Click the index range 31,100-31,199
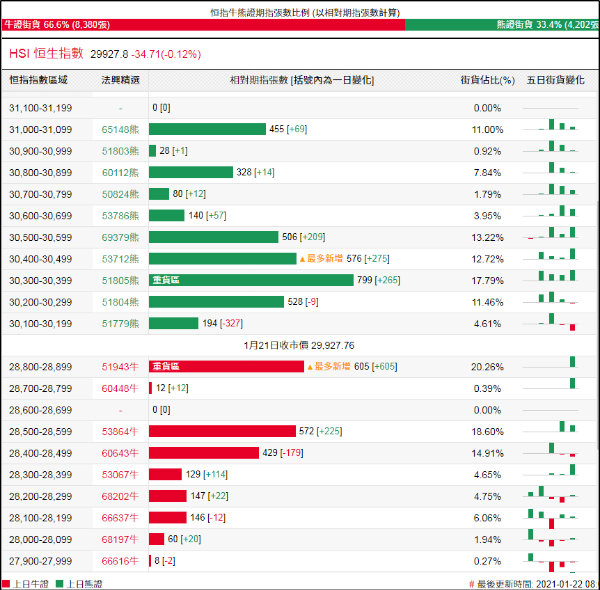 click(41, 108)
